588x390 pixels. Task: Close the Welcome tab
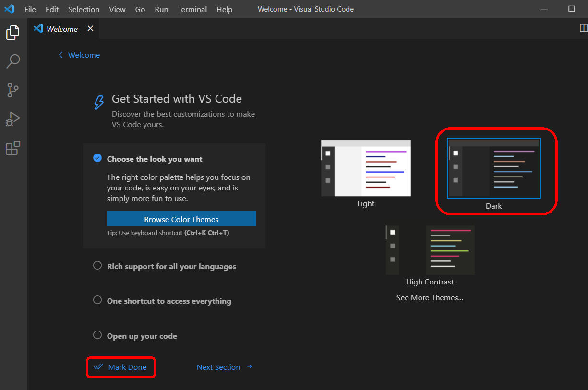[x=90, y=29]
